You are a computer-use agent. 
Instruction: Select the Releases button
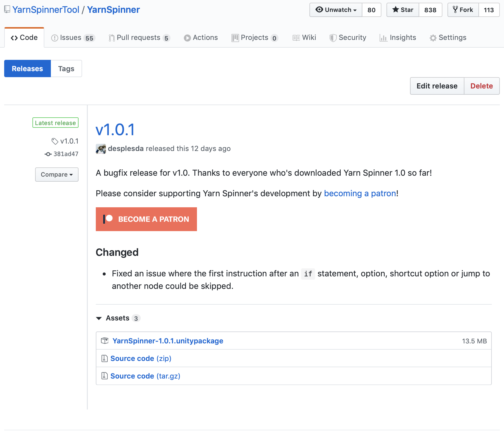[27, 68]
